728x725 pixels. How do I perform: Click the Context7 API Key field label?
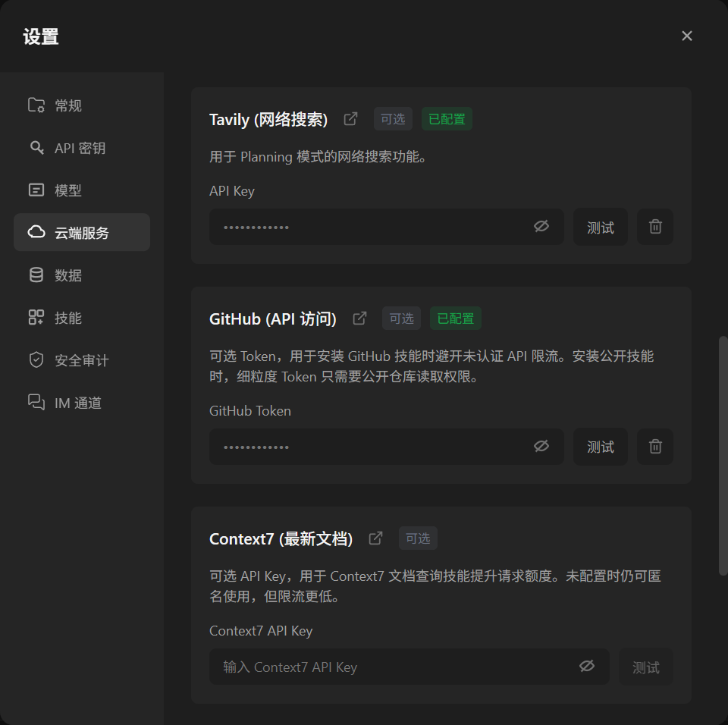[x=261, y=631]
